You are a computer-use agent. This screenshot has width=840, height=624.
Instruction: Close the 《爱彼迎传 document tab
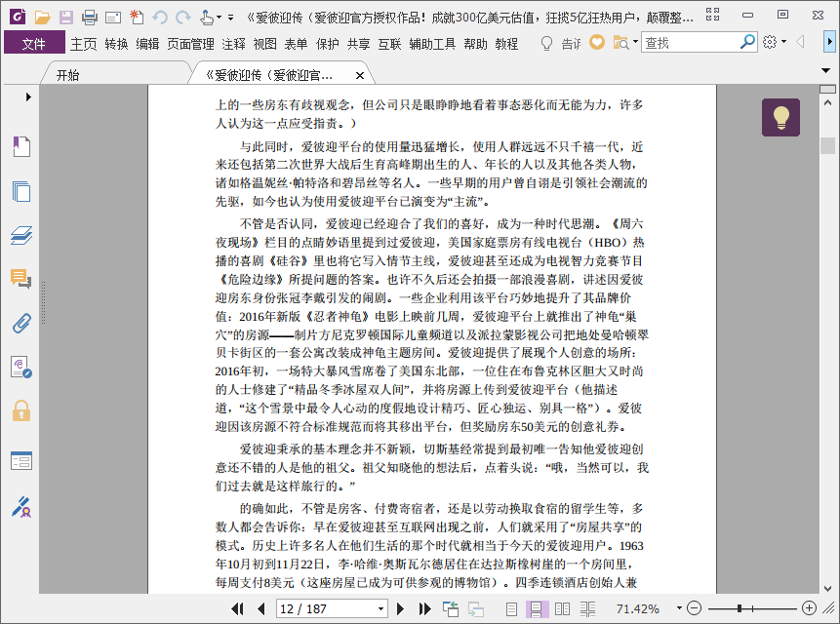tap(360, 75)
